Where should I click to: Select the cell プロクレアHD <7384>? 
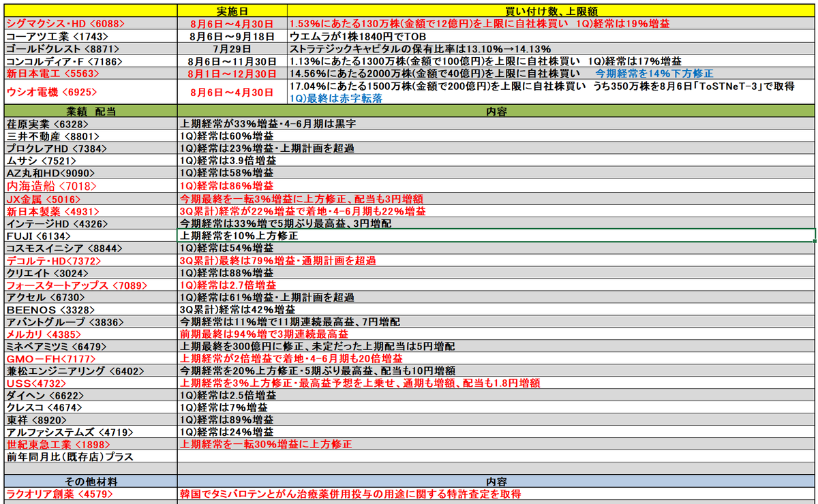tap(90, 148)
